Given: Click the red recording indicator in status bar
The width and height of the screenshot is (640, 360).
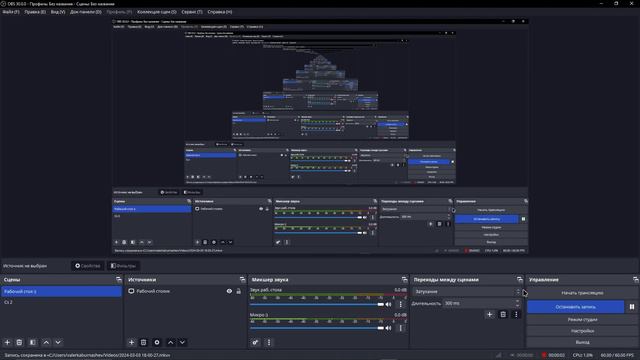Looking at the screenshot, I should click(544, 355).
